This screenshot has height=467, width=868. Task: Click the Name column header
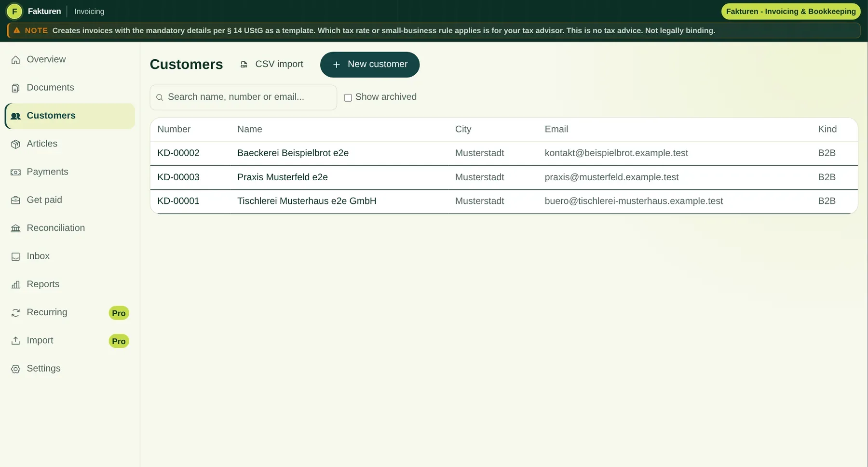(x=250, y=129)
